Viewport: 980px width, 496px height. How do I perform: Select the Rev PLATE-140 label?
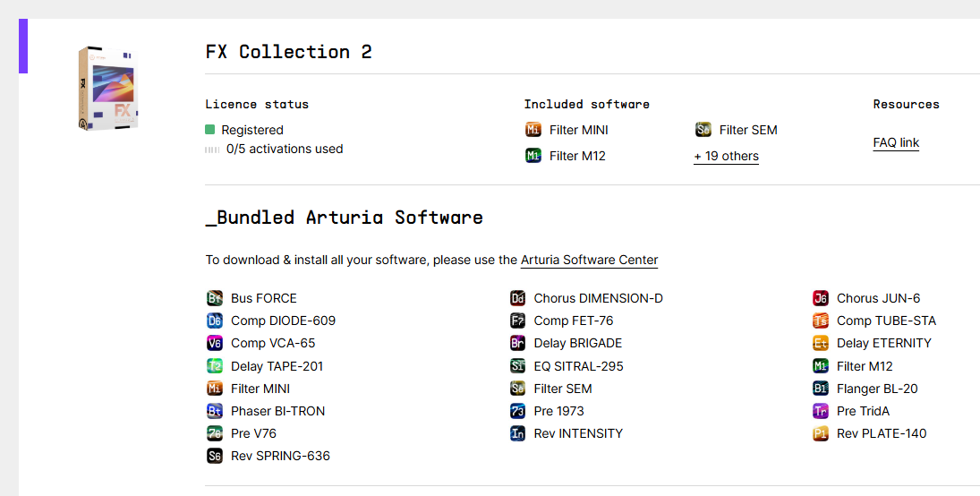pos(882,433)
